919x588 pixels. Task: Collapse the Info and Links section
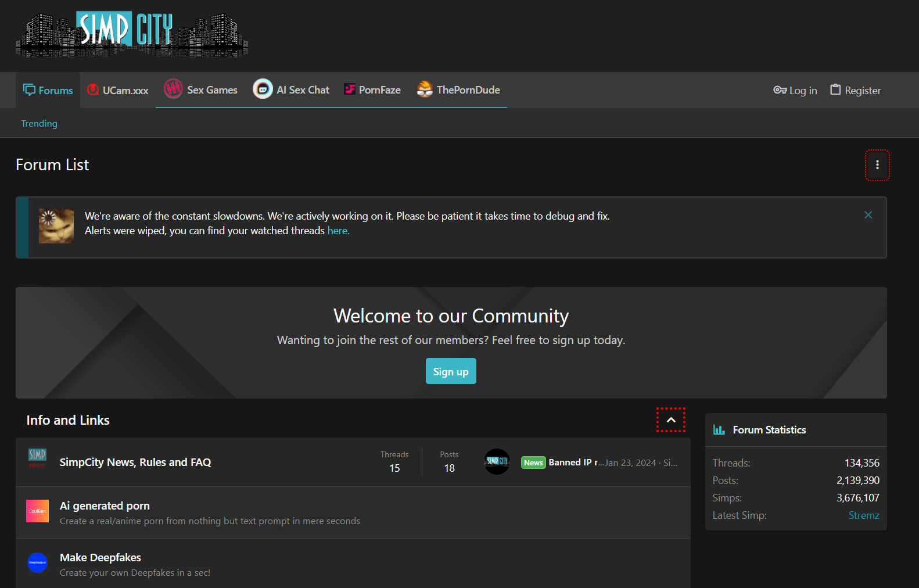pos(671,420)
